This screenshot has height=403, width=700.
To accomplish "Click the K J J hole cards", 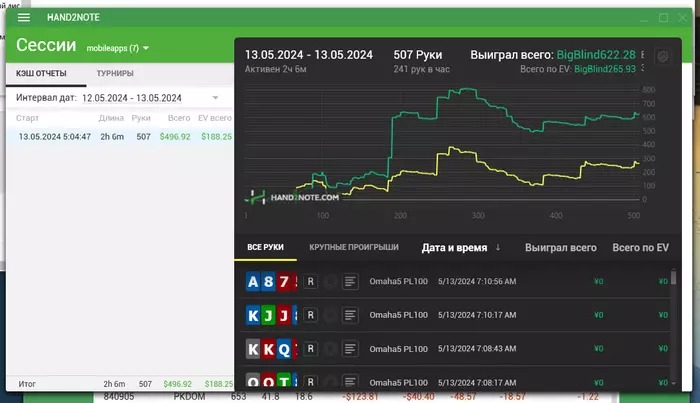I will pyautogui.click(x=271, y=315).
